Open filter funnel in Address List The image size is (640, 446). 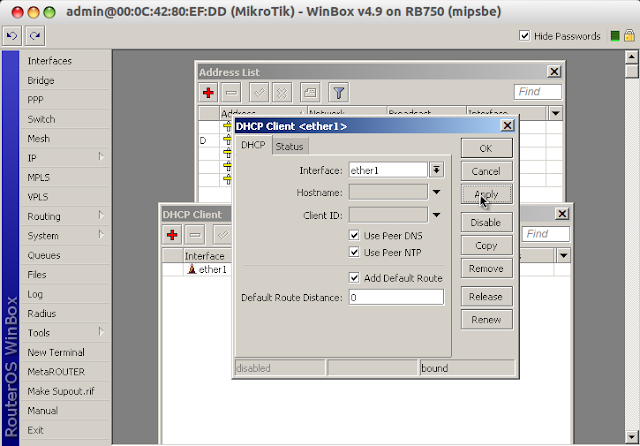[x=338, y=93]
